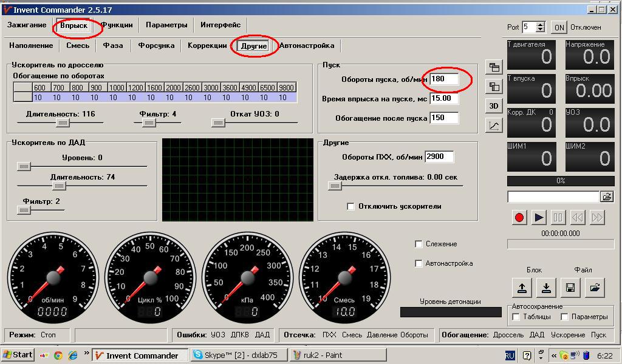Check the Автонастройка checkbox near gauges
The image size is (622, 364).
tap(418, 263)
